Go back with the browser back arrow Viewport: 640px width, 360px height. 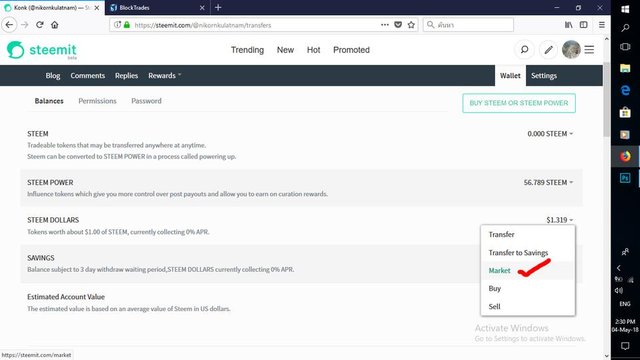coord(9,25)
